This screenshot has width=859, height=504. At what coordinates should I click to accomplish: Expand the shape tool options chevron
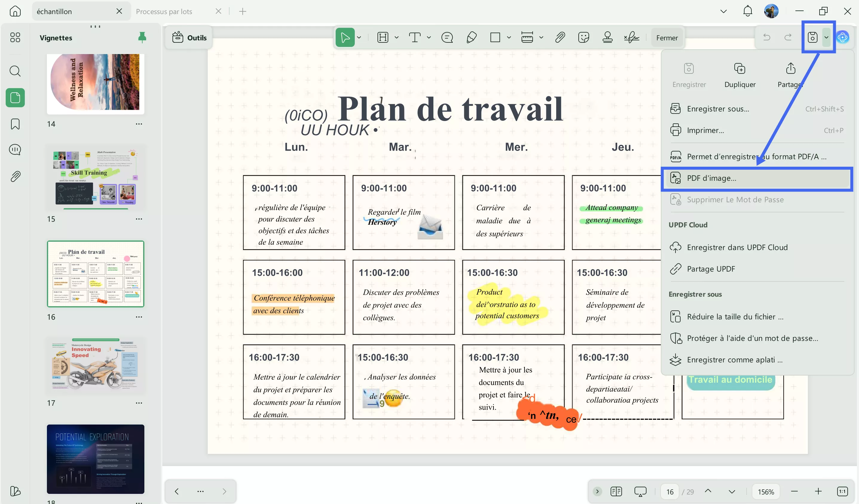(509, 37)
